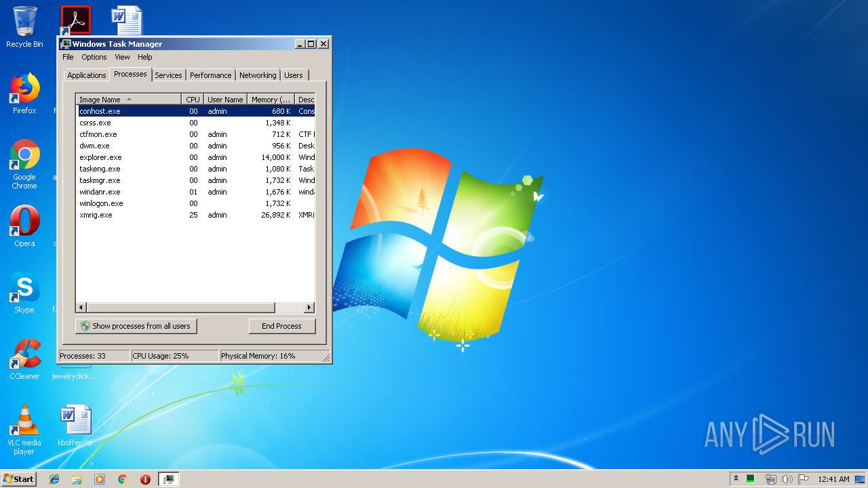The image size is (868, 488).
Task: Switch to the Performance tab
Action: click(210, 75)
